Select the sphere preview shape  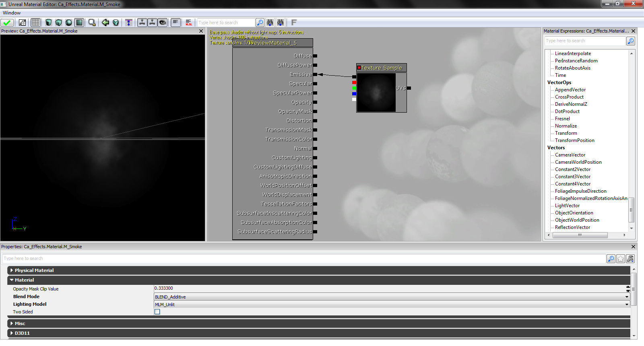tap(69, 23)
